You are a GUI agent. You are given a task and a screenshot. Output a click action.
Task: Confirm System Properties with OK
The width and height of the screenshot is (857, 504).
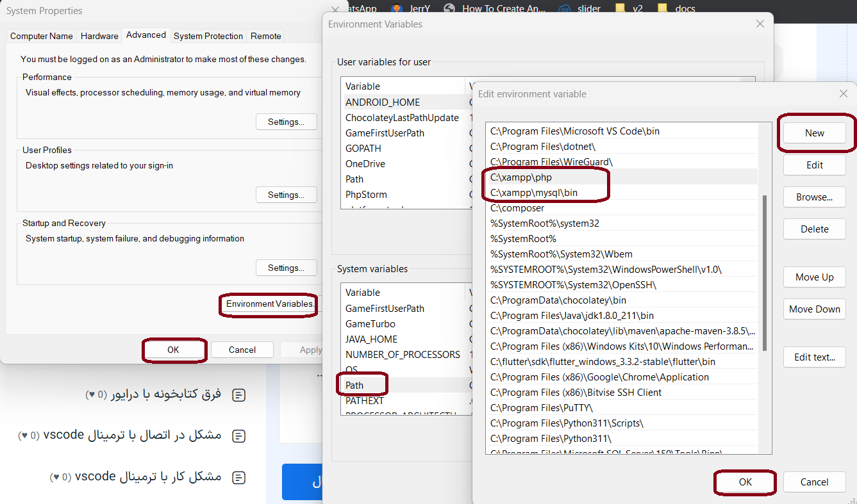(x=173, y=350)
